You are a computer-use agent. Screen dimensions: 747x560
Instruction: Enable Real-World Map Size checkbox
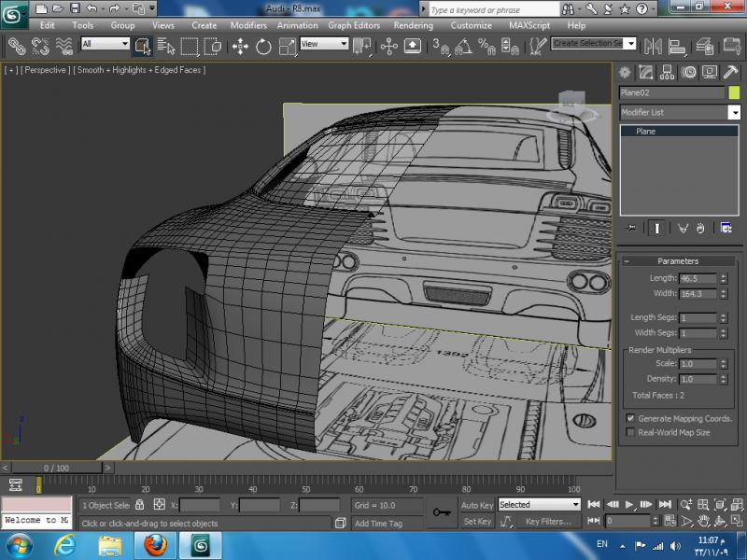pos(631,432)
